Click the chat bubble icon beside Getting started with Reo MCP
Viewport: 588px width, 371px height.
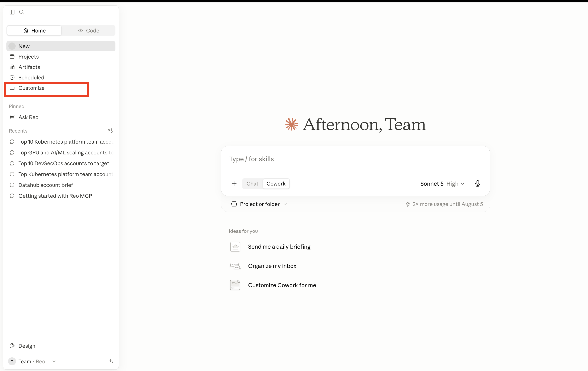tap(12, 196)
